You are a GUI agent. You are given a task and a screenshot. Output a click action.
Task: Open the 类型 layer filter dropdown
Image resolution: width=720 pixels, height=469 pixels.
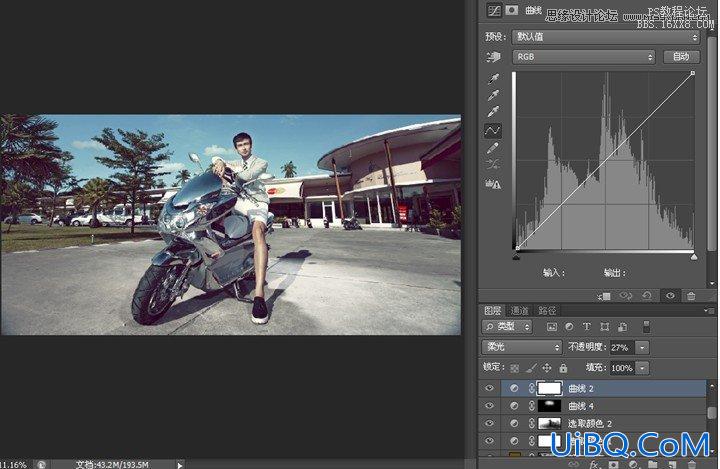pyautogui.click(x=507, y=327)
